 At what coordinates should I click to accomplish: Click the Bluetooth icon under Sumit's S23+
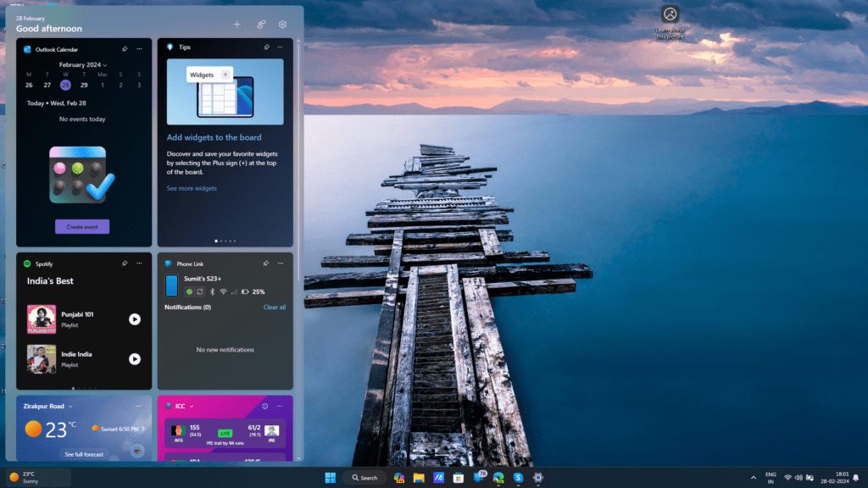(x=212, y=291)
